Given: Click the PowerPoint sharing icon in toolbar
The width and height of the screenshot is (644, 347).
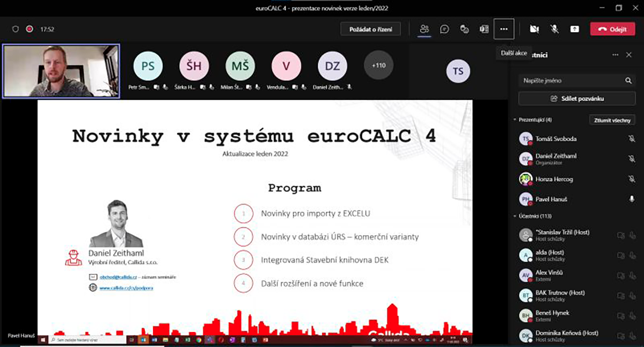Looking at the screenshot, I should pyautogui.click(x=484, y=29).
